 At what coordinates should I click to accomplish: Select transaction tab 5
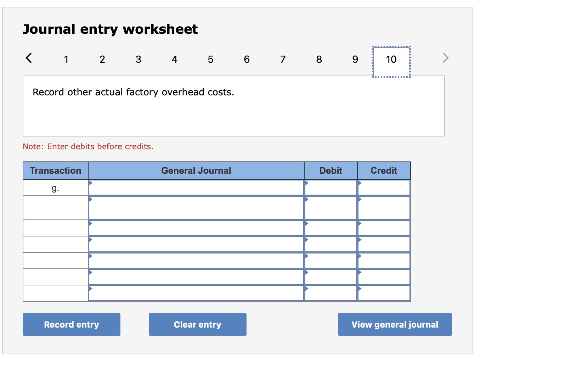click(x=211, y=60)
